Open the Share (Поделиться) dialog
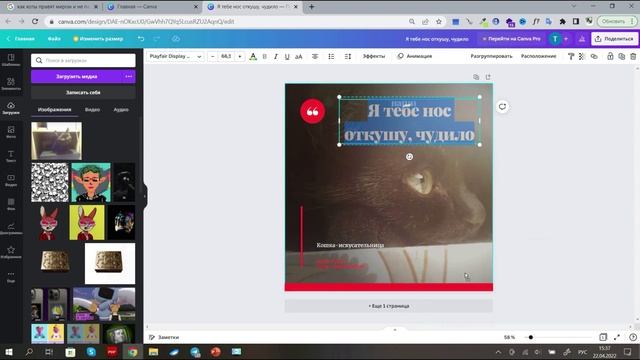Screen dimensions: 640x360 (x=615, y=39)
